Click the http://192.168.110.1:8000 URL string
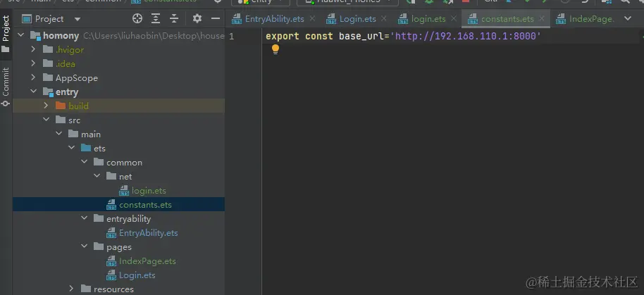Viewport: 644px width, 295px height. 466,36
